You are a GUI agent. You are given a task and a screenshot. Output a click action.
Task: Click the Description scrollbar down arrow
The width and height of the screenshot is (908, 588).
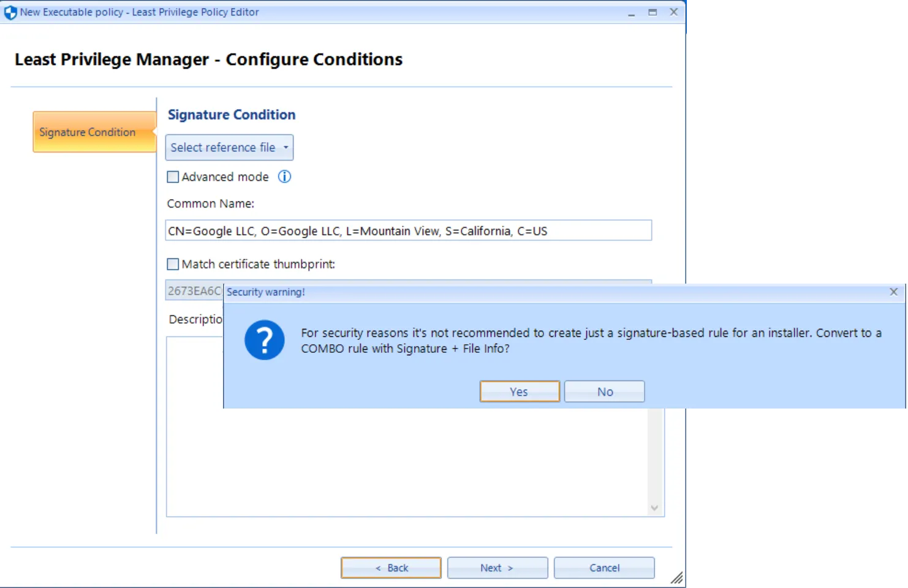(x=654, y=508)
